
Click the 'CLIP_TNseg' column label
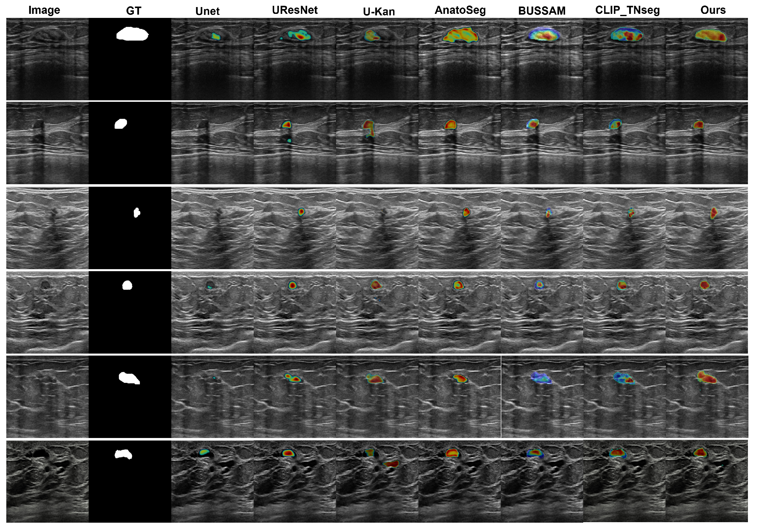click(628, 10)
